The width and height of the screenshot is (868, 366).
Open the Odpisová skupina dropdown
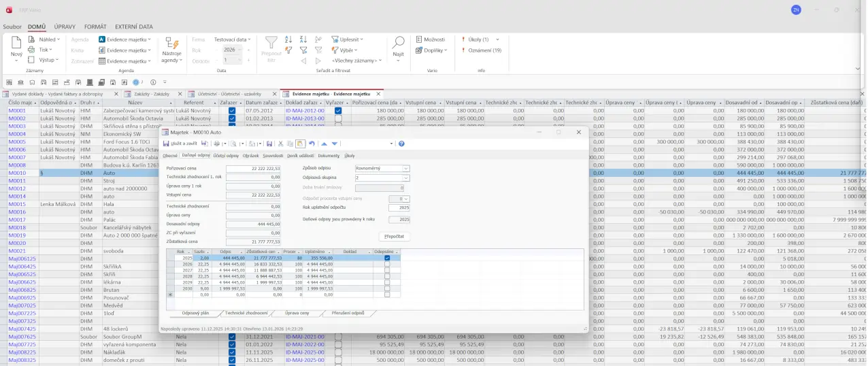click(x=406, y=178)
